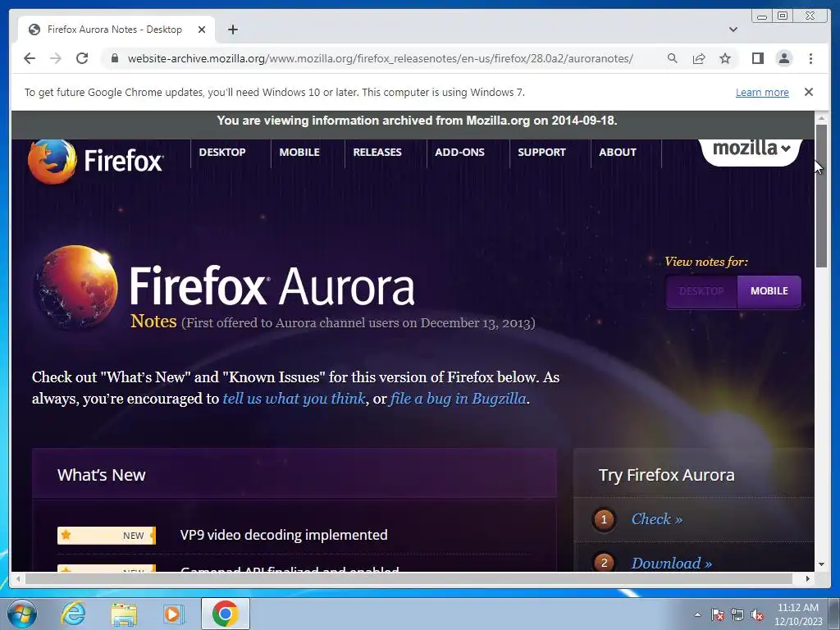840x630 pixels.
Task: Click the vertical scrollbar thumb
Action: tap(821, 195)
